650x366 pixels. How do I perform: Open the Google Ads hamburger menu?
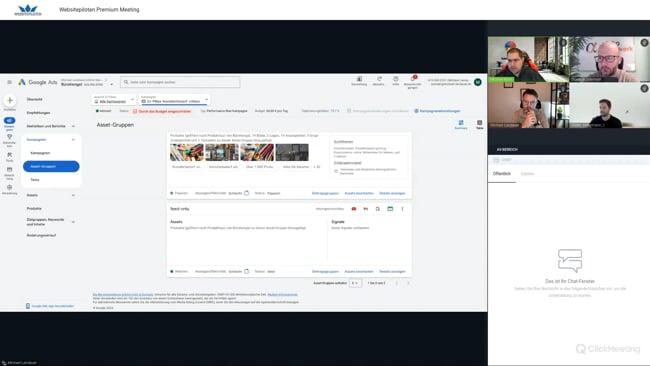tap(9, 82)
